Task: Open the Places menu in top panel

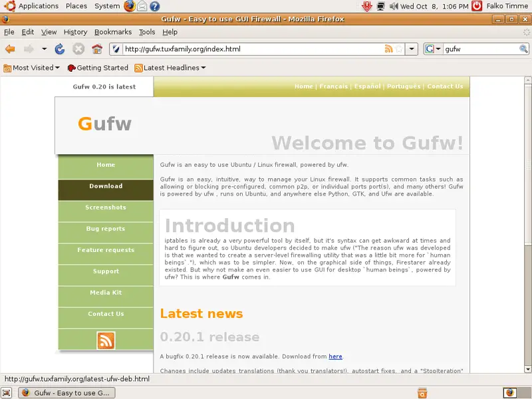Action: pyautogui.click(x=76, y=6)
